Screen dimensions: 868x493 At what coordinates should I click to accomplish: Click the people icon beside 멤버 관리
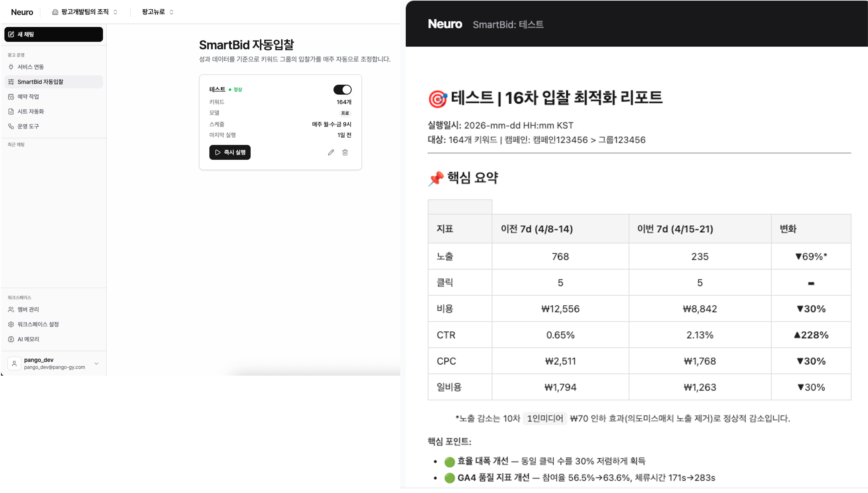[x=11, y=309]
